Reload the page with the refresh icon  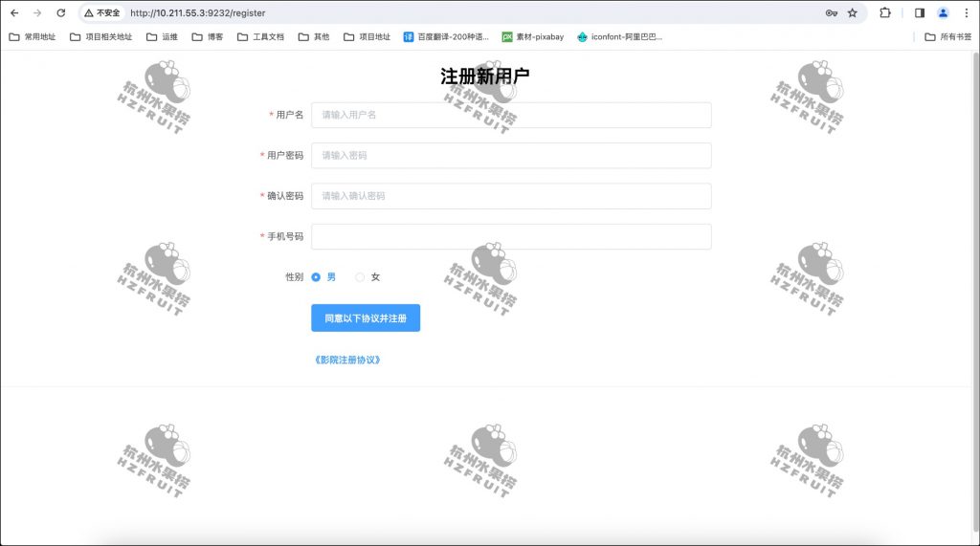60,12
